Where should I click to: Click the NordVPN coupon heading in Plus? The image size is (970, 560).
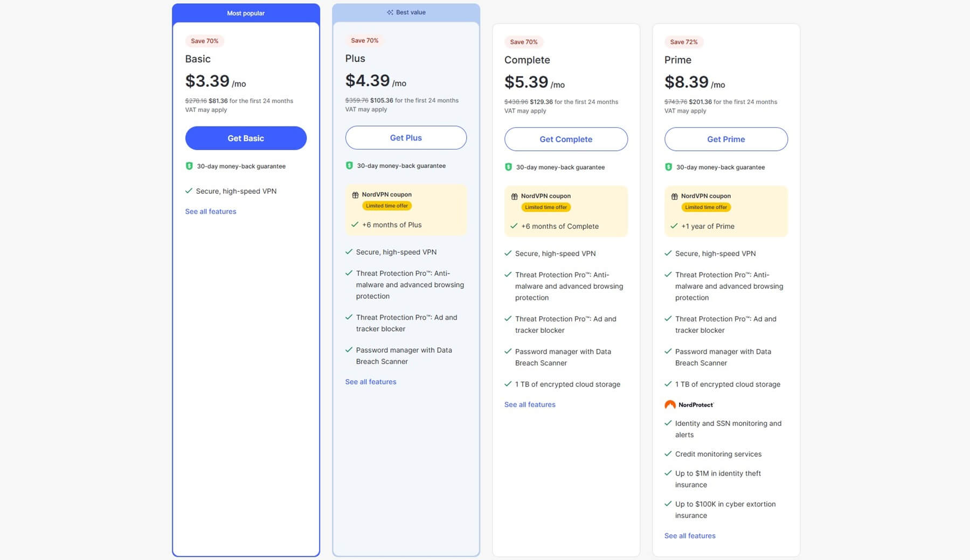click(386, 194)
